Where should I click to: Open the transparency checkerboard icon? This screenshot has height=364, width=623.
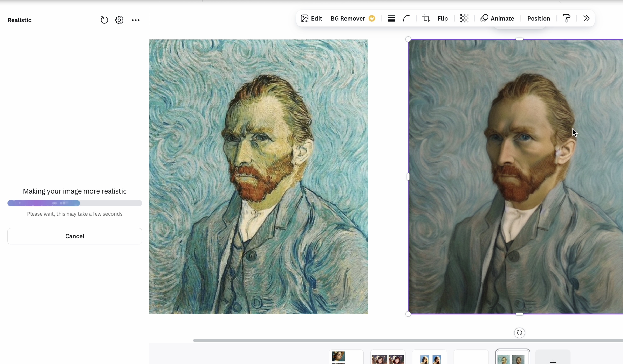(x=464, y=19)
